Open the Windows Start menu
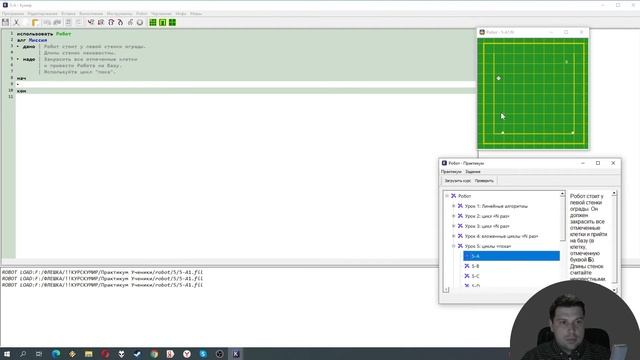The image size is (640, 360). tap(7, 354)
